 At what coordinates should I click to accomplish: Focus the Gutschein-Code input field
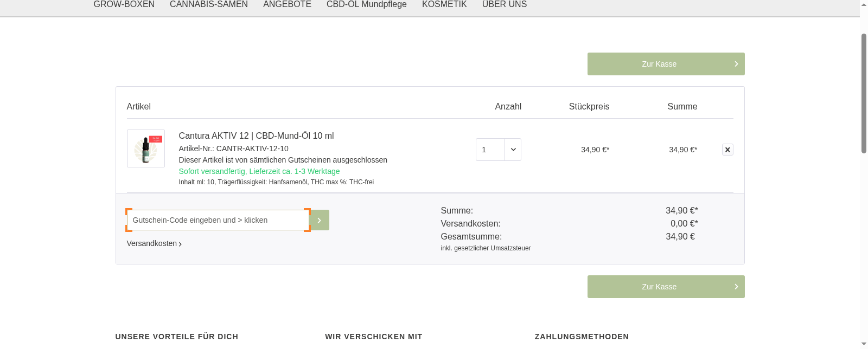pyautogui.click(x=218, y=220)
